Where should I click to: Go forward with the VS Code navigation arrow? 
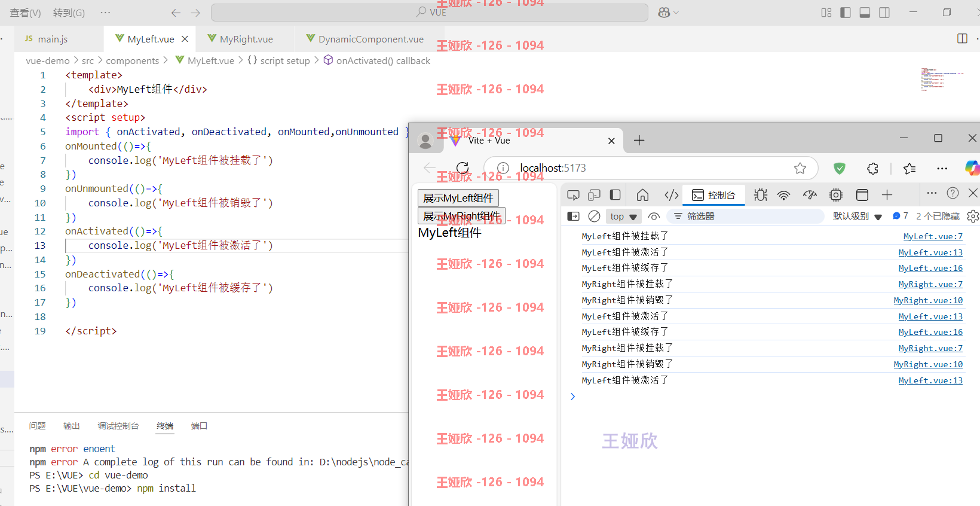pyautogui.click(x=195, y=13)
